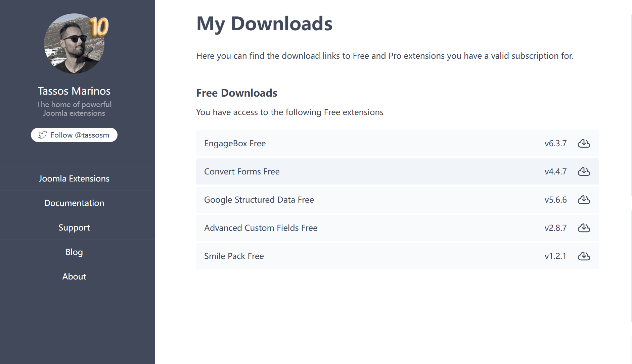Click Advanced Custom Fields download cloud icon
632x364 pixels.
click(x=584, y=228)
